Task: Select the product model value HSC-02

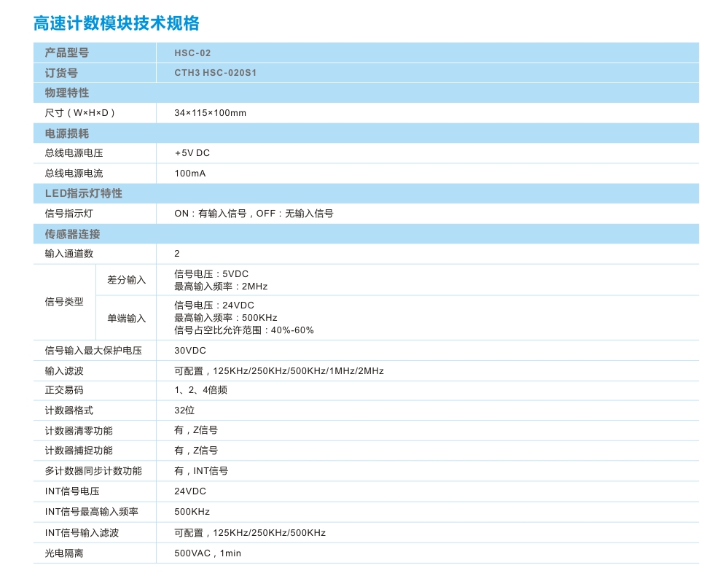Action: (x=192, y=52)
